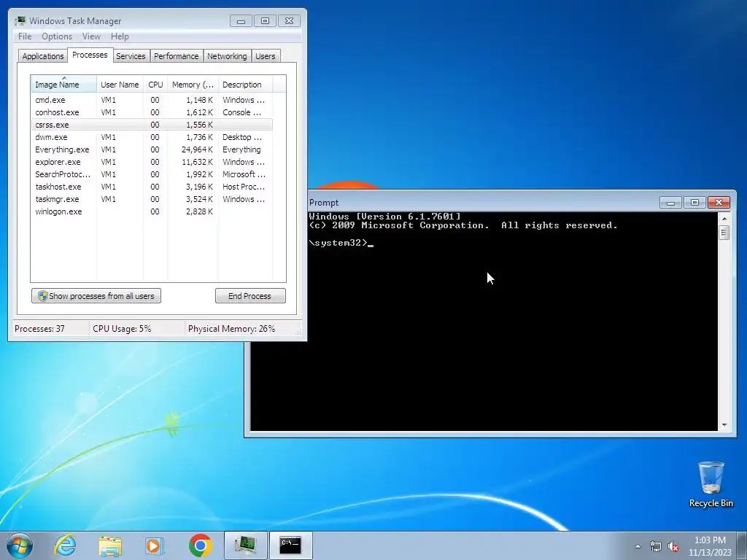
Task: Select SearchProtoc... process row
Action: pos(152,174)
